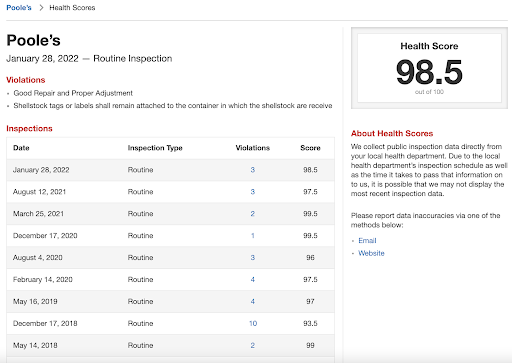Open violations count for August 12, 2021
The width and height of the screenshot is (512, 363).
[253, 192]
